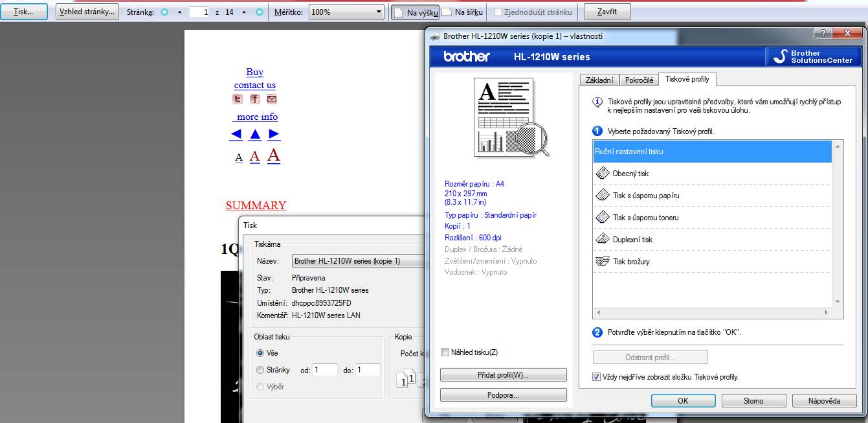Click Přidat profil(W)... button
The width and height of the screenshot is (868, 423).
(x=504, y=375)
